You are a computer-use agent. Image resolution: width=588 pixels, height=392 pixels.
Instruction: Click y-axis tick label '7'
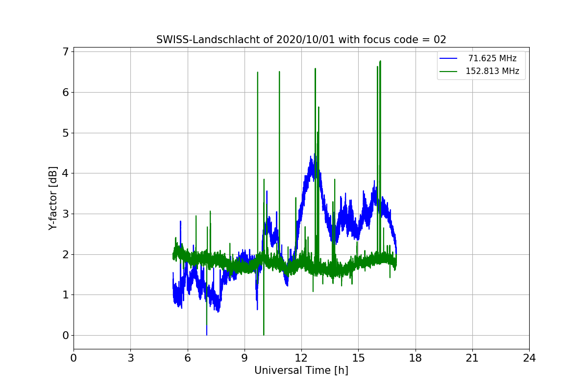(66, 51)
